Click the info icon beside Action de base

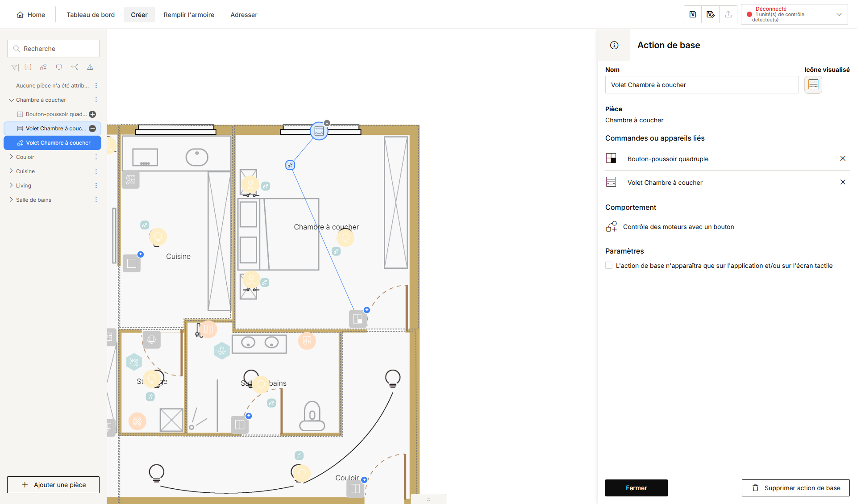click(614, 45)
